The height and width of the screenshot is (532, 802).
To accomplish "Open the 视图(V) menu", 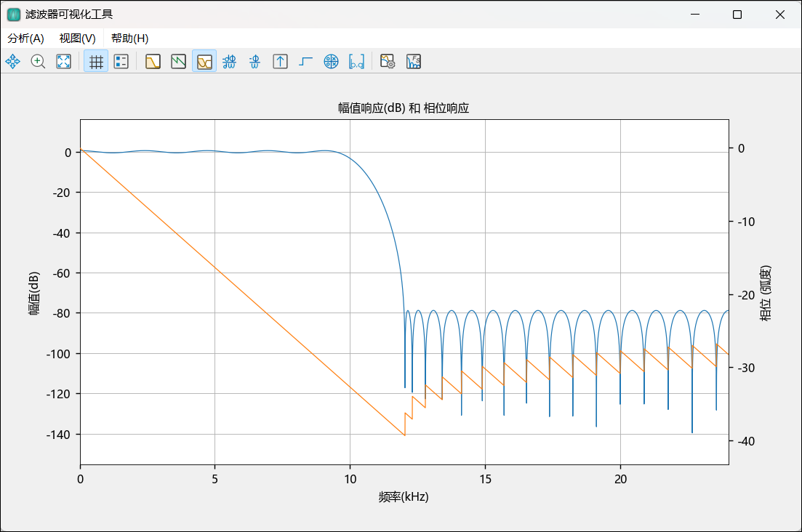I will 77,39.
